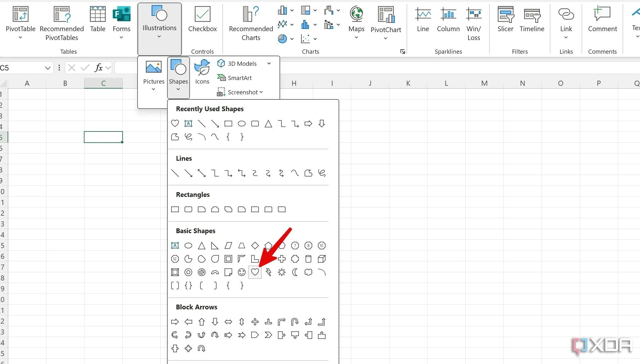This screenshot has width=640, height=364.
Task: Select the Heptagon shape labeled 7
Action: click(295, 246)
